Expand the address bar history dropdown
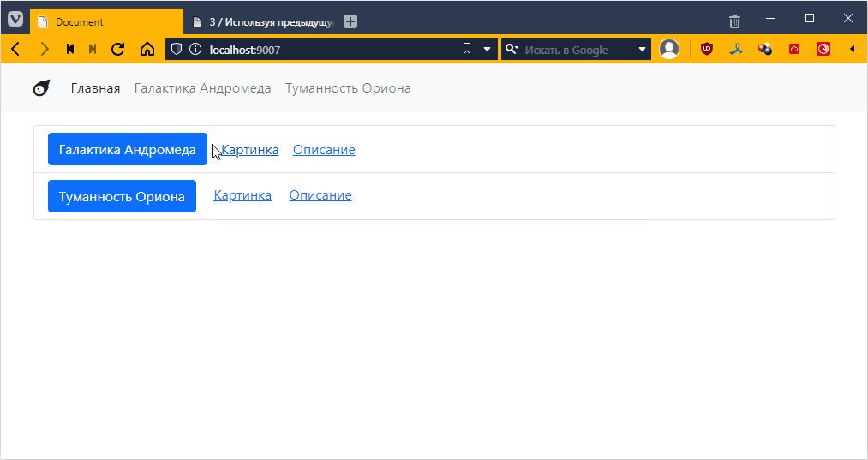The height and width of the screenshot is (460, 868). (x=487, y=50)
